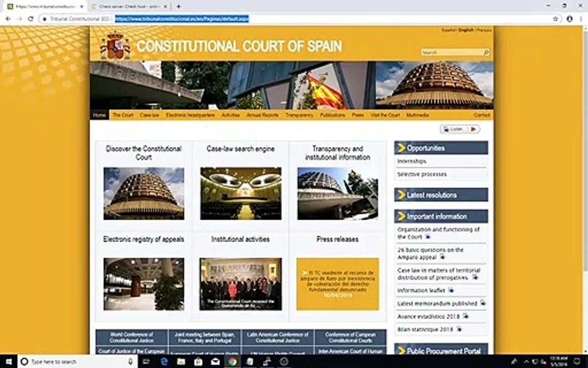
Task: Open a new browser tab with plus icon
Action: [179, 6]
